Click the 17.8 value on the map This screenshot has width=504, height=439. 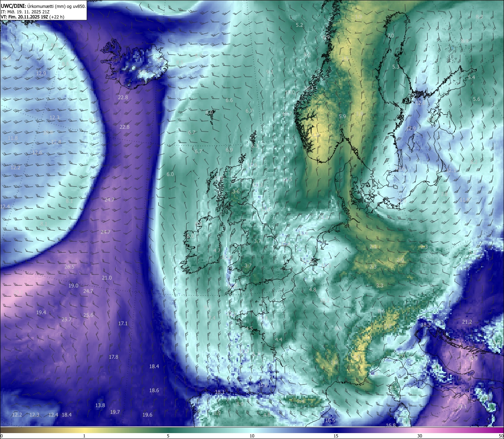(x=113, y=357)
